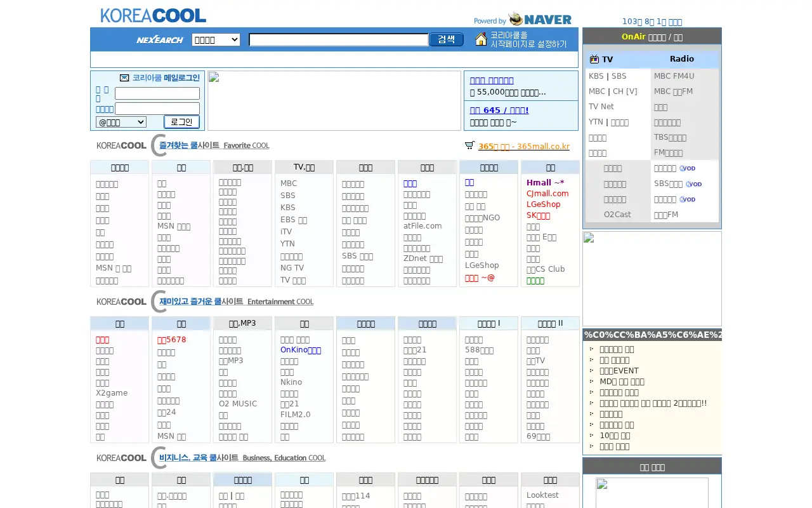Focus the mail ID input field
Screen dimensions: 812x508
pos(157,93)
